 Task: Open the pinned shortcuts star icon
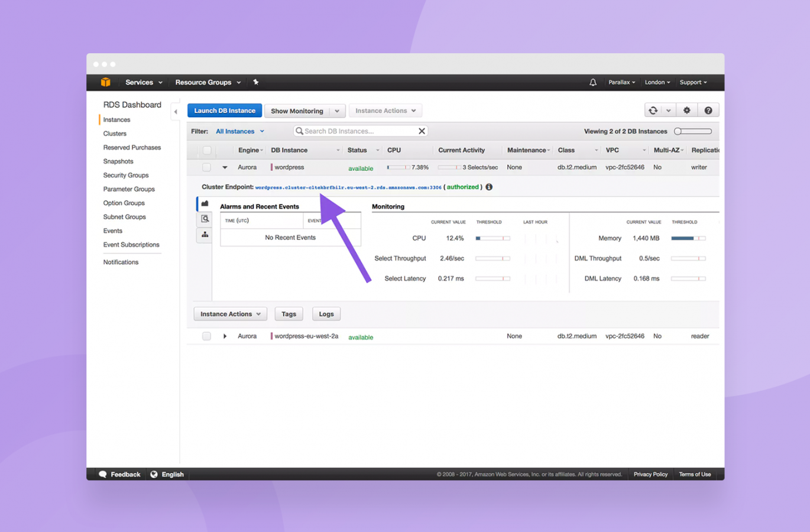click(x=256, y=82)
